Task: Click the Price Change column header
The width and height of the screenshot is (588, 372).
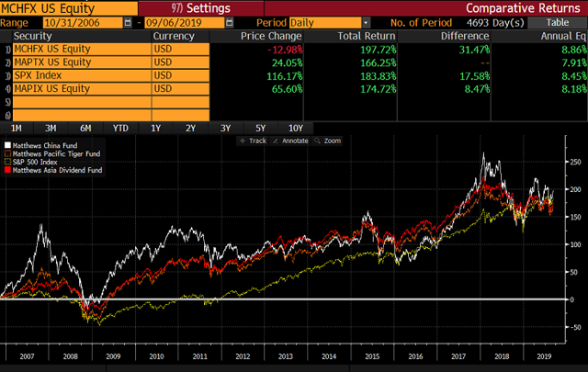Action: click(x=271, y=36)
